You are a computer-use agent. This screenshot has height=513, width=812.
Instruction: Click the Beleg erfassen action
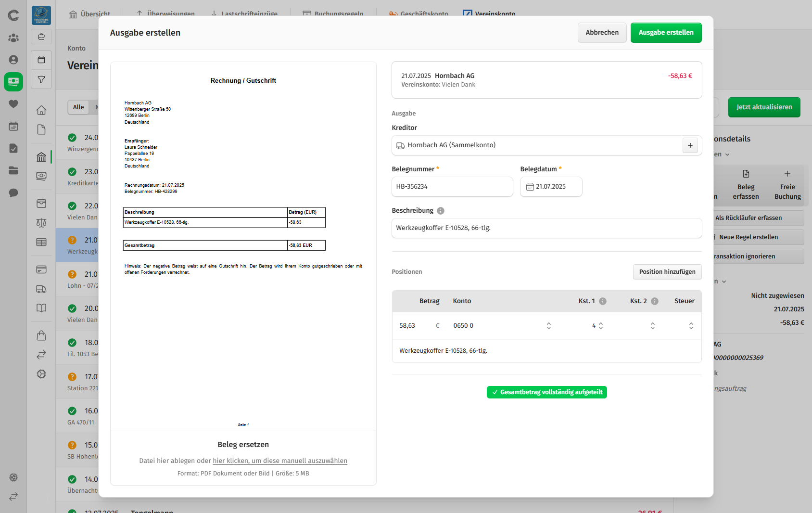pos(746,185)
